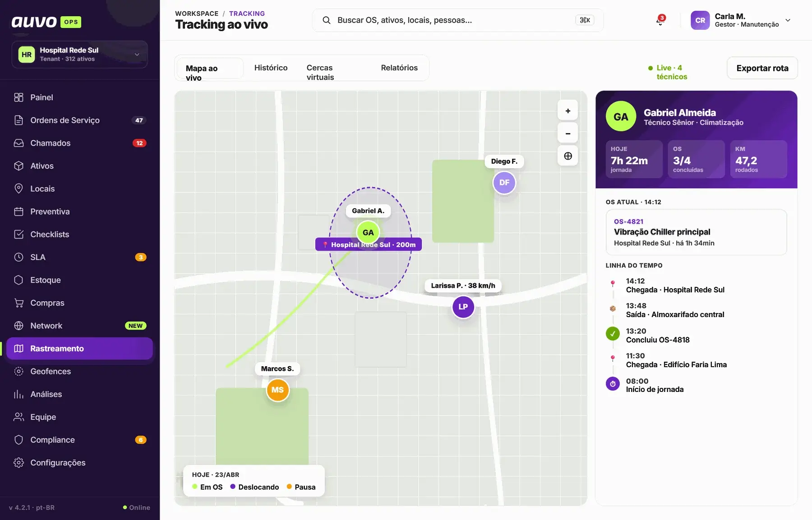Click the TRACKING breadcrumb link

pos(247,14)
